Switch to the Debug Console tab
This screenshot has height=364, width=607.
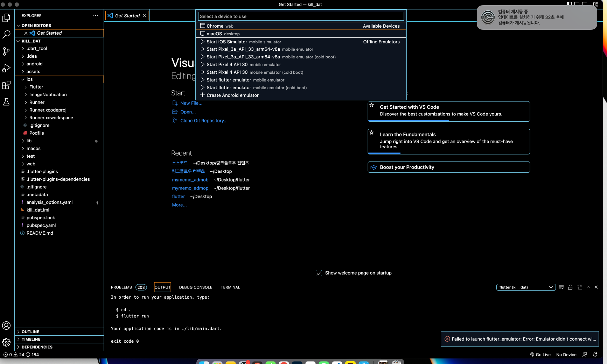coord(196,287)
